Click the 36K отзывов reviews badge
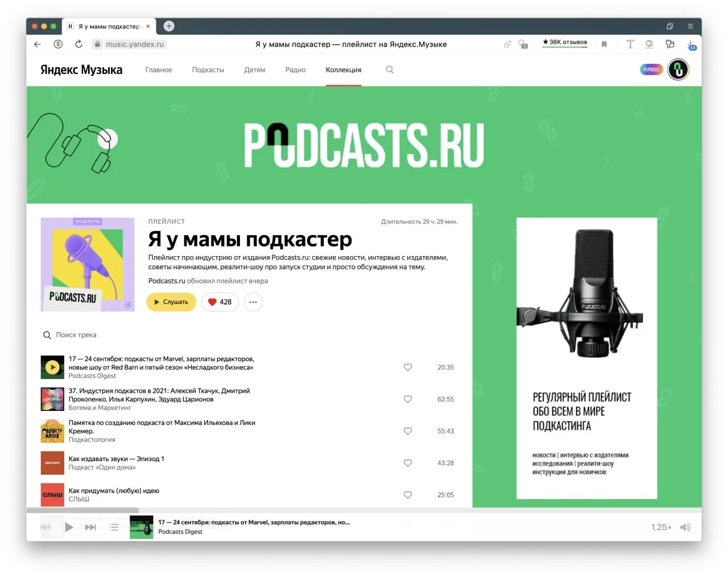The width and height of the screenshot is (728, 576). coord(565,43)
